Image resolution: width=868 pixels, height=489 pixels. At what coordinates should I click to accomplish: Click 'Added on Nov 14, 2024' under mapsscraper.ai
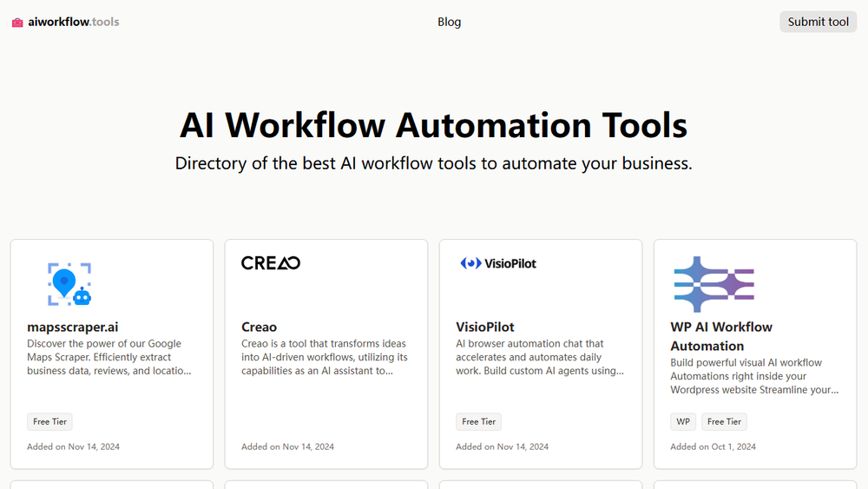(x=73, y=446)
